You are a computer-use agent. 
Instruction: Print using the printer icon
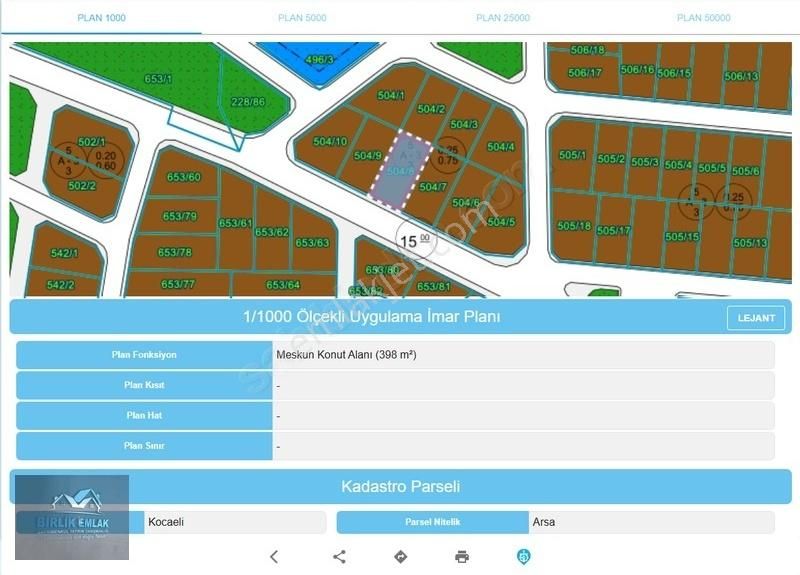[462, 557]
